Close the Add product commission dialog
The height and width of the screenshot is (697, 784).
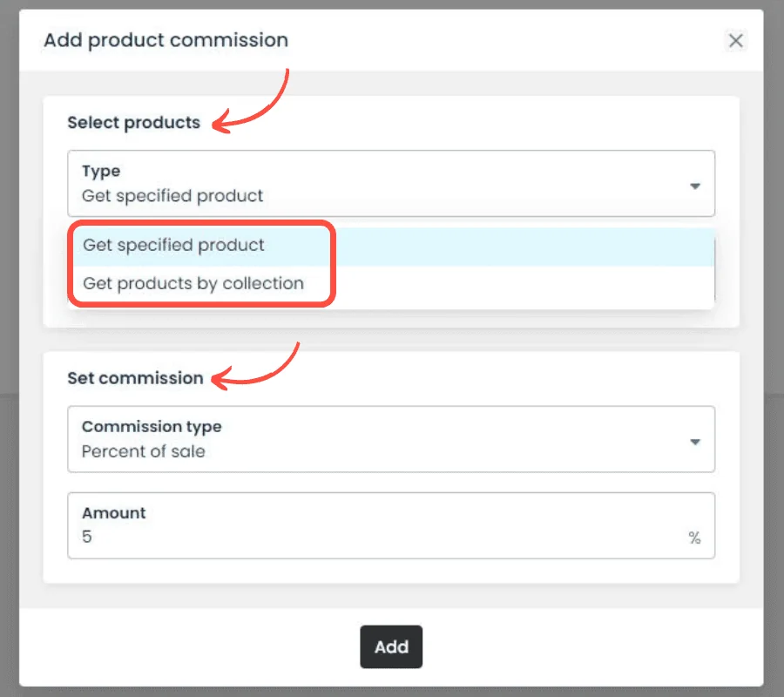point(736,40)
